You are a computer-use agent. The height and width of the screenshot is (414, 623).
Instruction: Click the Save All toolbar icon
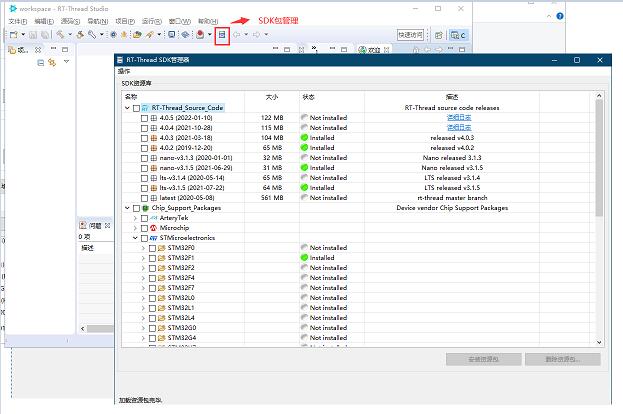pos(45,35)
